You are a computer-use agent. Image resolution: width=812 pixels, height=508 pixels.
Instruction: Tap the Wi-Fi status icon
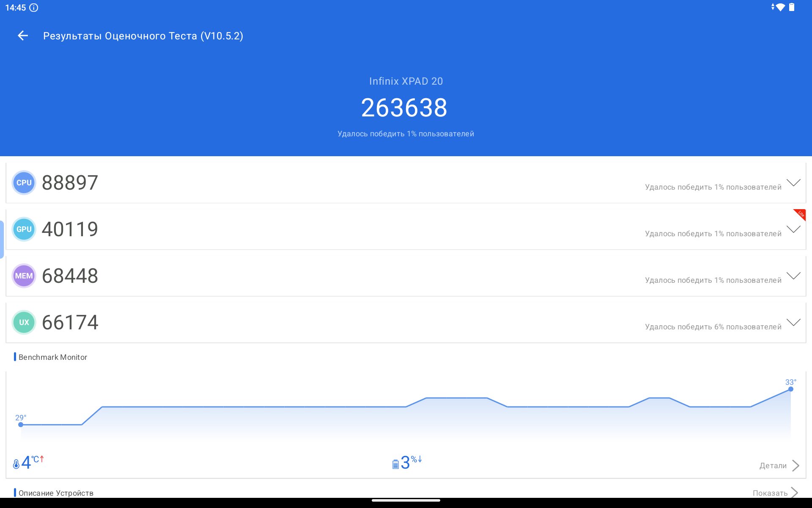780,7
